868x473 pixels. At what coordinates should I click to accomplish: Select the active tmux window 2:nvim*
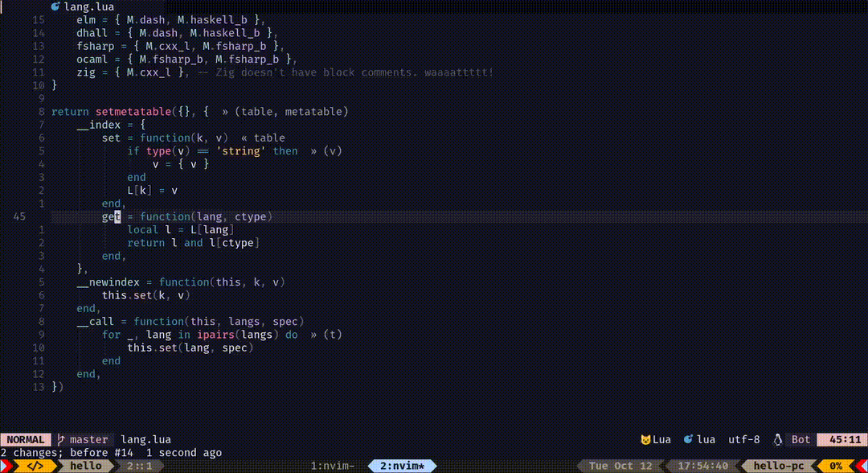click(x=402, y=467)
